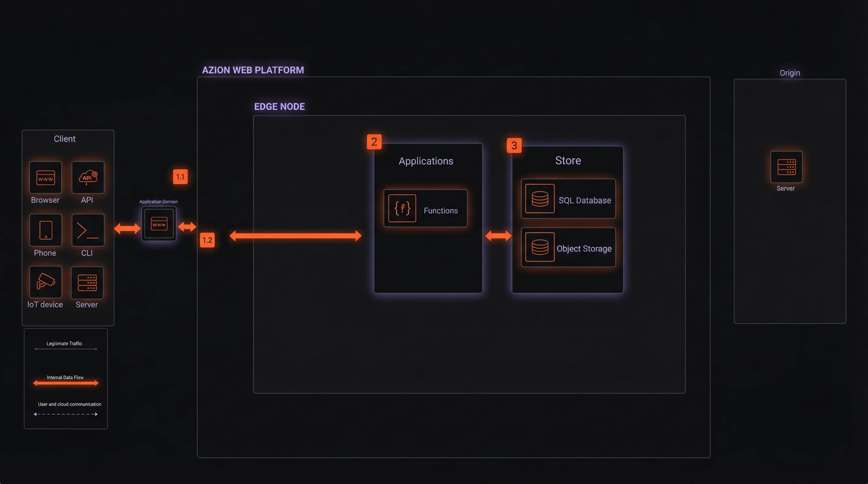This screenshot has height=484, width=868.
Task: Select the Functions curly-braces icon
Action: point(402,208)
